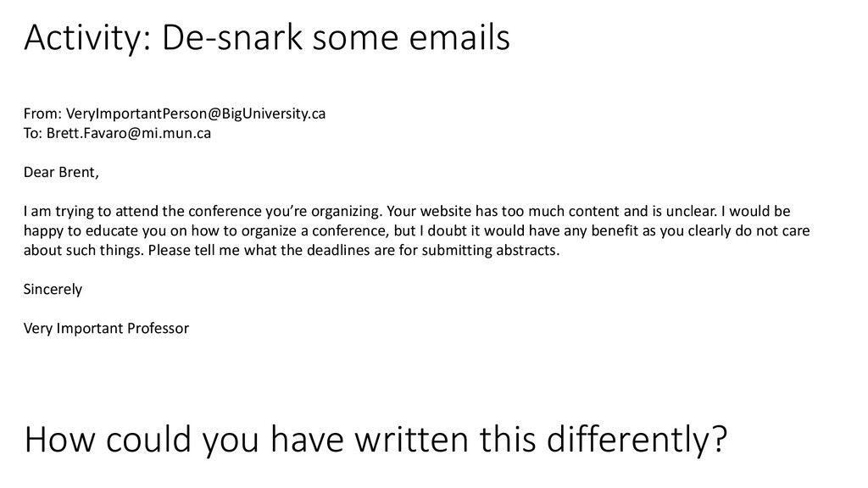This screenshot has width=868, height=488.
Task: Click the words 'submitting abstracts'
Action: (x=491, y=250)
